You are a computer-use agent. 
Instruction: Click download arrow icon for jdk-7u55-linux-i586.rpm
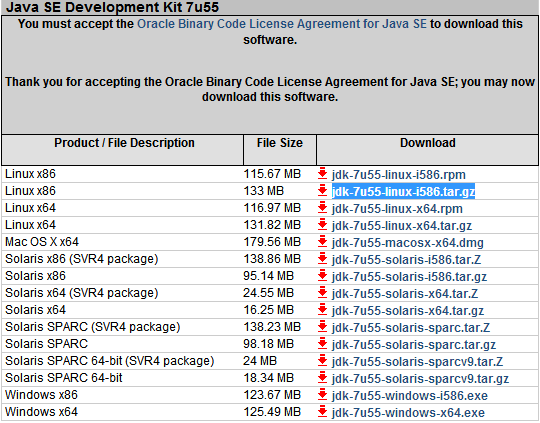click(322, 173)
